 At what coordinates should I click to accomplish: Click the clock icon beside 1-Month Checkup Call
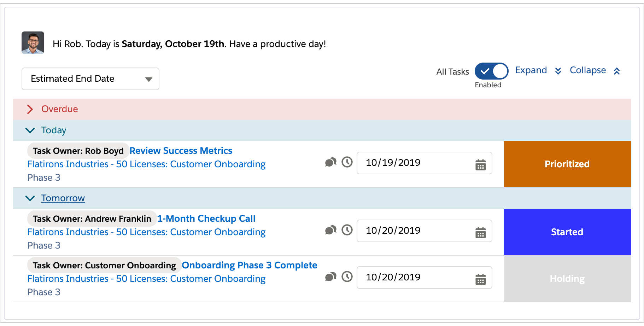tap(347, 231)
